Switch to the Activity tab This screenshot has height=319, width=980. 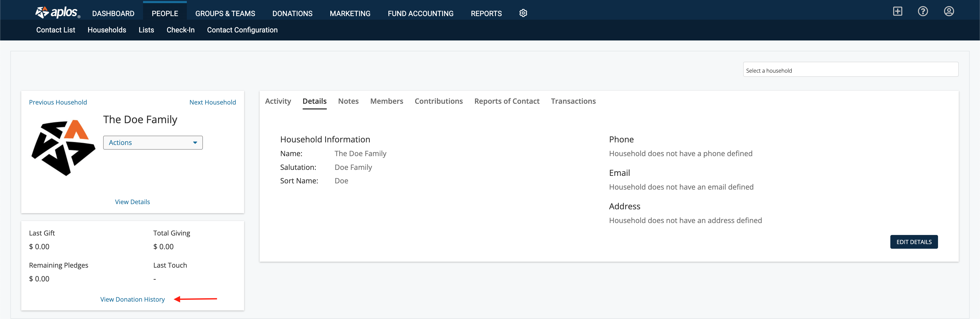tap(278, 101)
